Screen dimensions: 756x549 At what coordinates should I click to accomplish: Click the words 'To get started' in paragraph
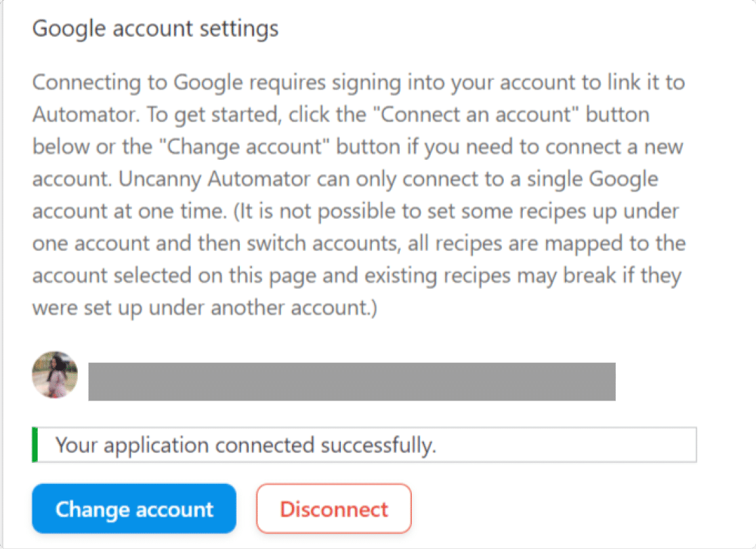tap(213, 115)
